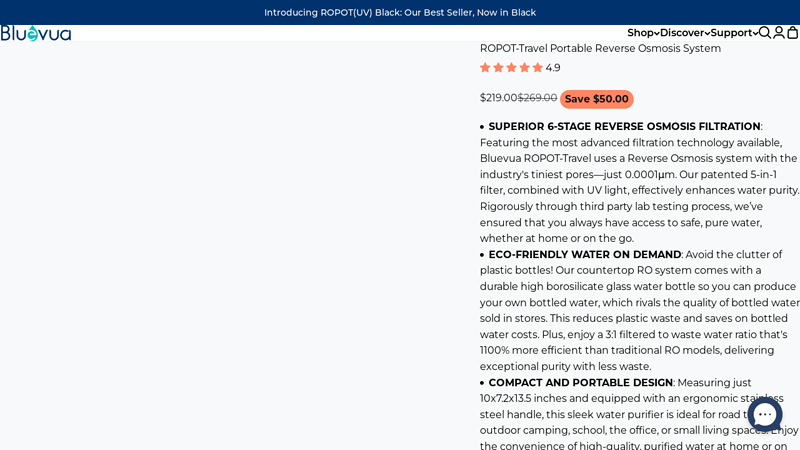This screenshot has height=450, width=800.
Task: Click the ROPOT-Travel product title
Action: tap(600, 48)
